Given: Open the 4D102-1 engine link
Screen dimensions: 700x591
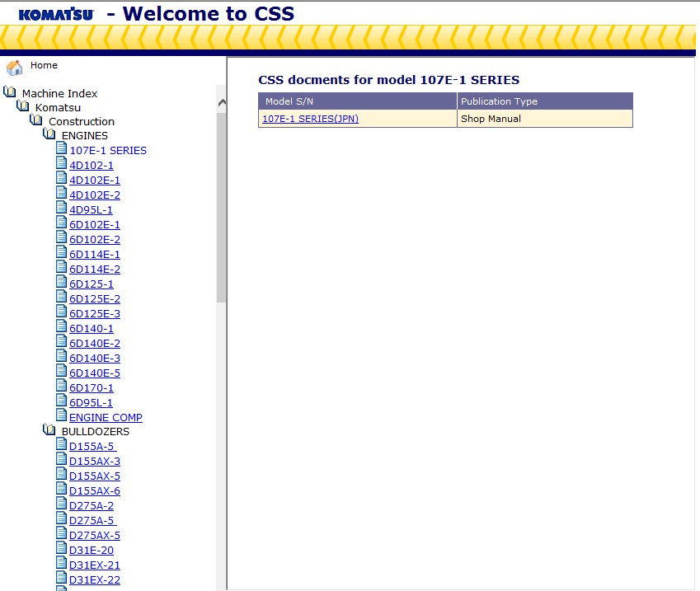Looking at the screenshot, I should coord(92,165).
